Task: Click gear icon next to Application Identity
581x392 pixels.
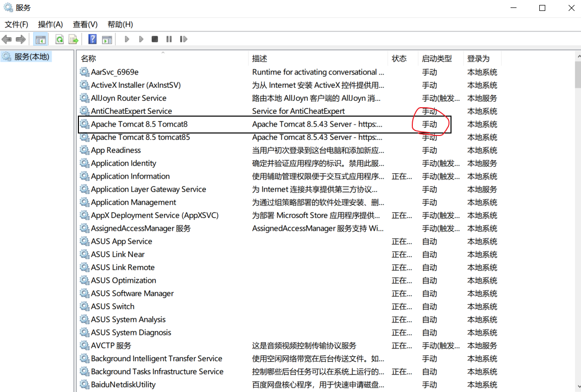Action: click(x=84, y=163)
